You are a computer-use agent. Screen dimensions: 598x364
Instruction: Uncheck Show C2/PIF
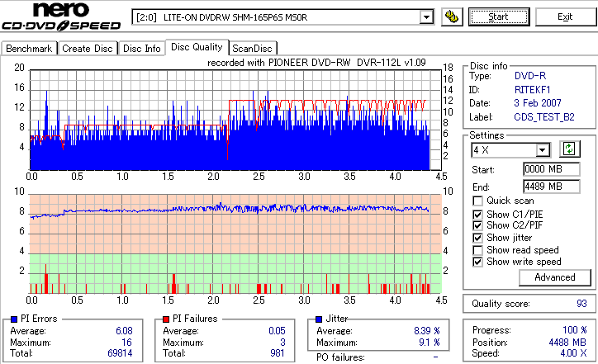477,225
